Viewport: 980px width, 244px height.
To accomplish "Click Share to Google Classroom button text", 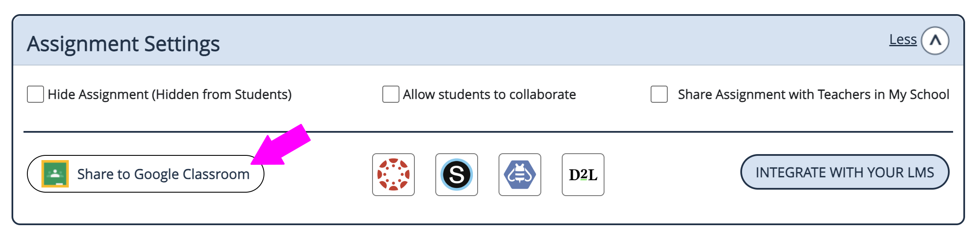I will (x=163, y=174).
